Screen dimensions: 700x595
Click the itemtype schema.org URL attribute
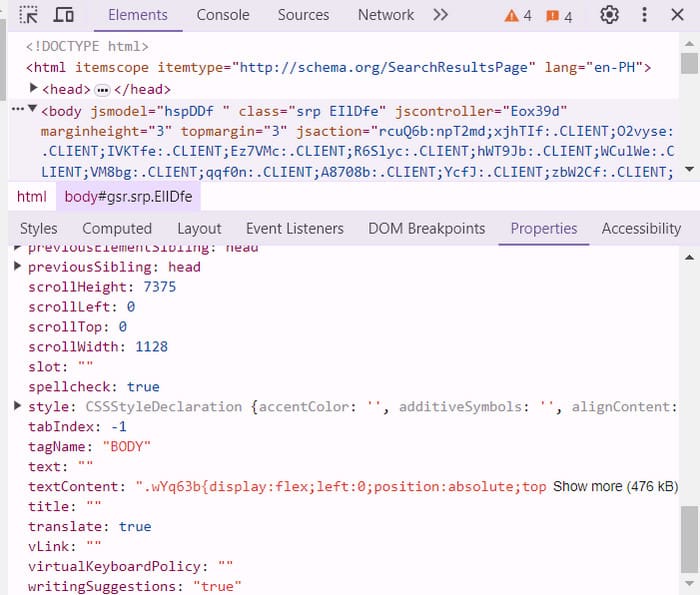click(x=346, y=68)
